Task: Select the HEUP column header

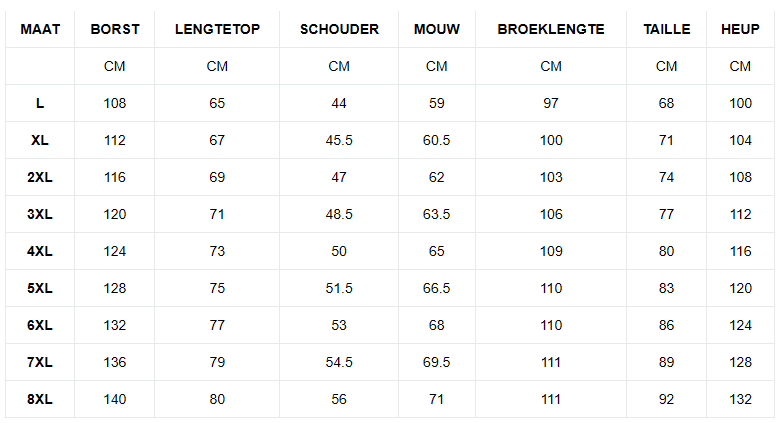Action: 740,29
